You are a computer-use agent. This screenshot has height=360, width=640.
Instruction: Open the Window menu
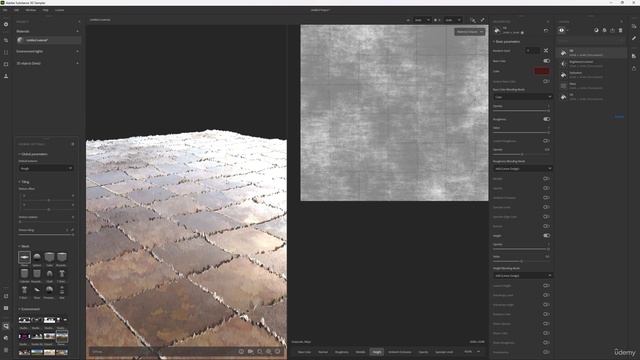click(31, 10)
